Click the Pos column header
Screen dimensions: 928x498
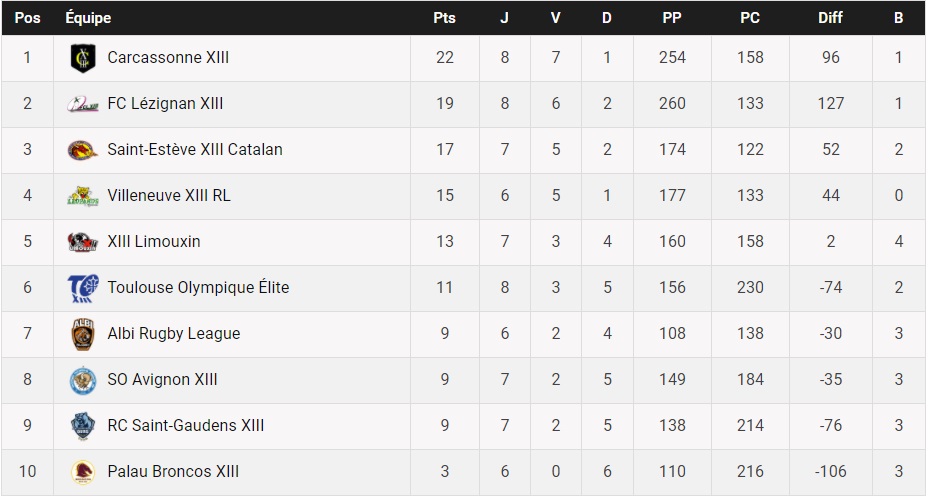[27, 18]
